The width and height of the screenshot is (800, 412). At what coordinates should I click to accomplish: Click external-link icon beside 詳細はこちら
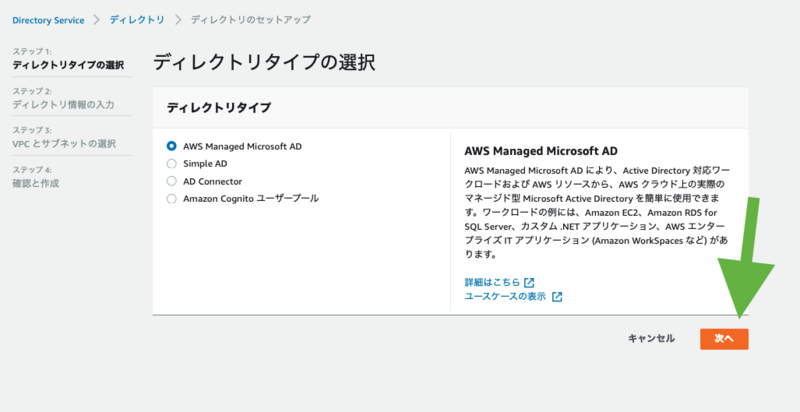click(529, 282)
